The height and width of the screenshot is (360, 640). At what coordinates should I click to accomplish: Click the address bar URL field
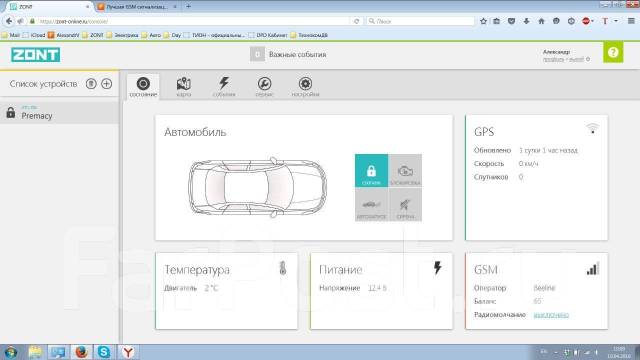(x=194, y=21)
